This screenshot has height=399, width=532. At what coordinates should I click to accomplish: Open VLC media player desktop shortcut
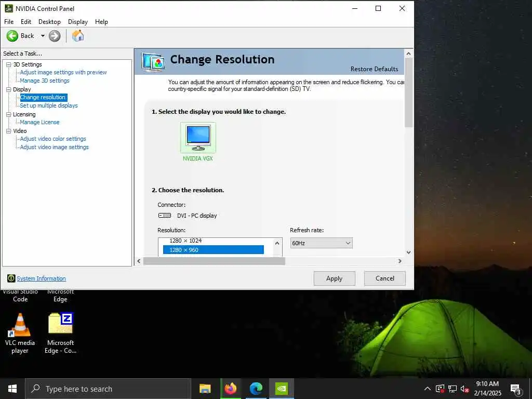(20, 334)
